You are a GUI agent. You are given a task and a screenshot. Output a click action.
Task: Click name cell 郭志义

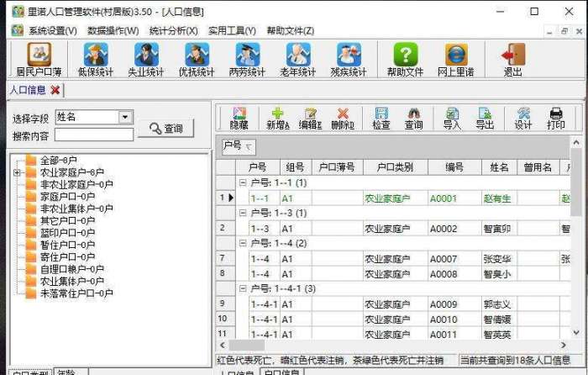click(499, 304)
